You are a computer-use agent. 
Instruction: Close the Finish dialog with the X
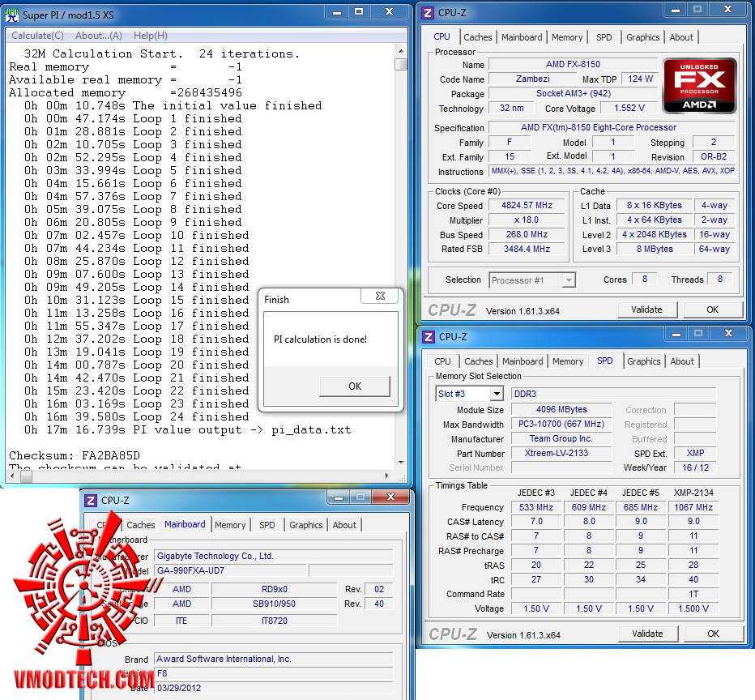[x=380, y=296]
